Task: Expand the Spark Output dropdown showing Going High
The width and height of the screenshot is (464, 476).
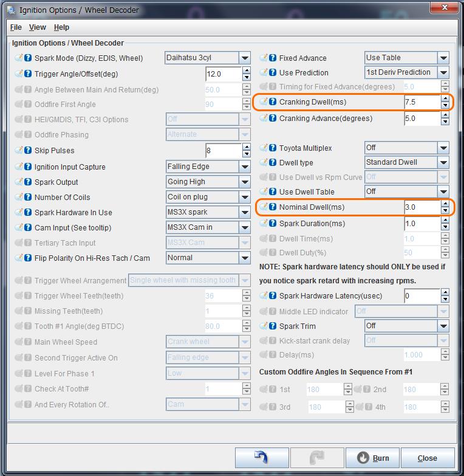Action: click(208, 182)
